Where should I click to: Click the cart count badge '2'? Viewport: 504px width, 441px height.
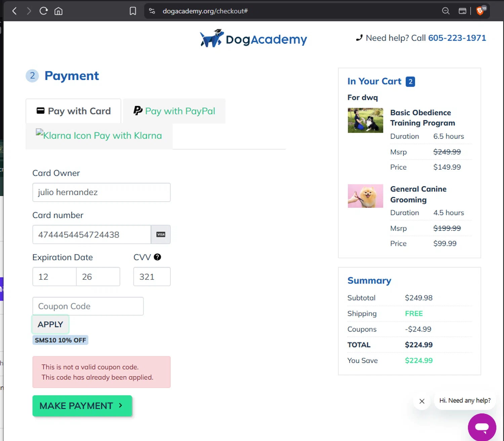[x=410, y=82]
